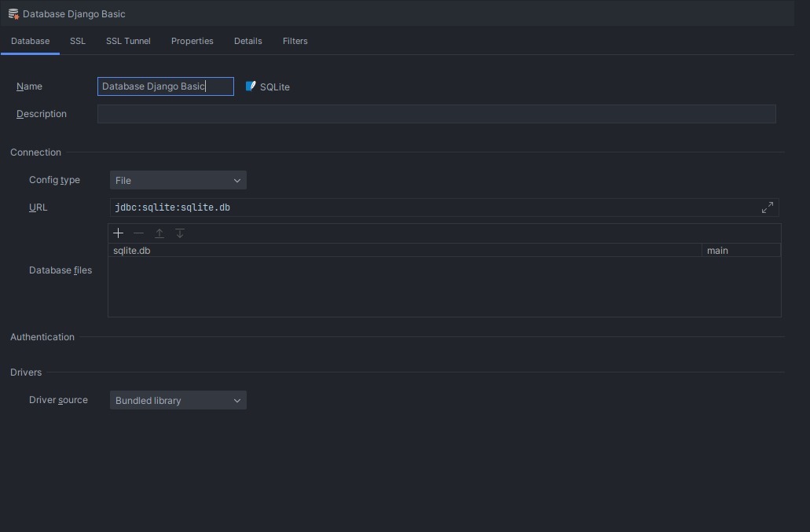Switch to the SSL tab
Image resolution: width=810 pixels, height=532 pixels.
(x=78, y=41)
